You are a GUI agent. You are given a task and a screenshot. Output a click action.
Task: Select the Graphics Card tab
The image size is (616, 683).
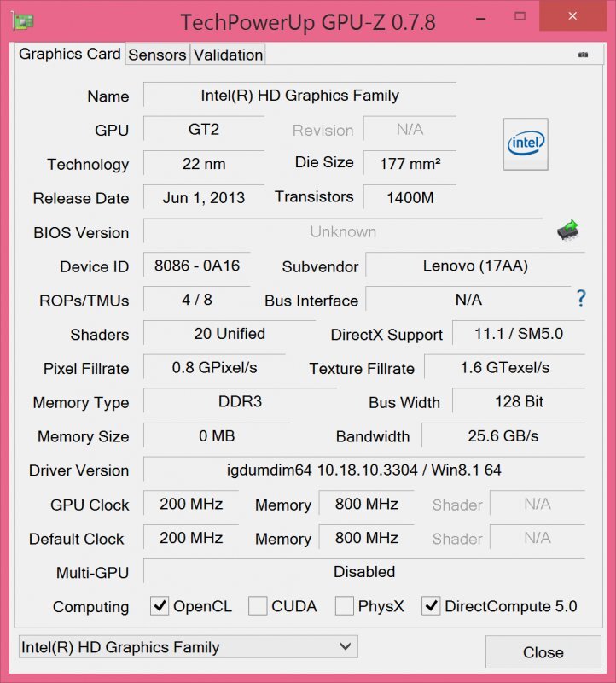tap(69, 55)
